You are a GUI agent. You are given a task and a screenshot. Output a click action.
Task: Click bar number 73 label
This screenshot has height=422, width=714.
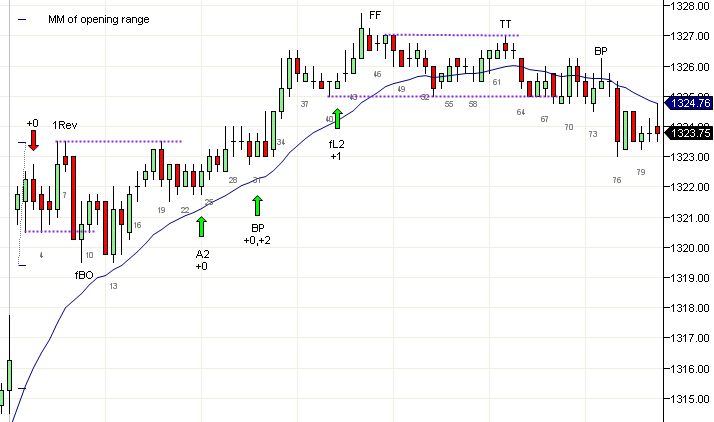pyautogui.click(x=593, y=134)
